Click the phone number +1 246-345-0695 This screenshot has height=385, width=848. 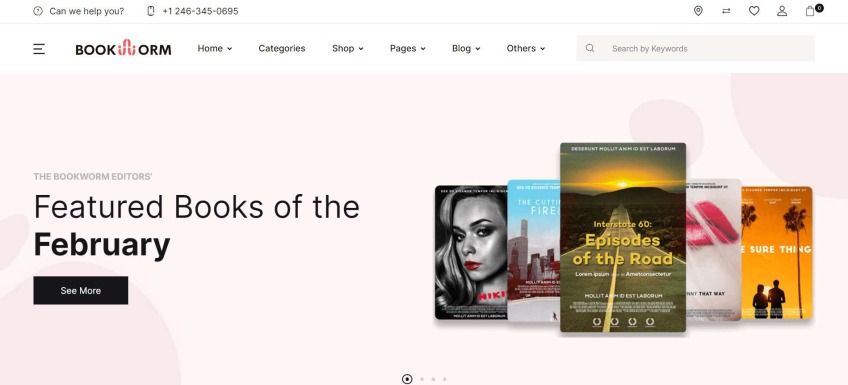200,11
